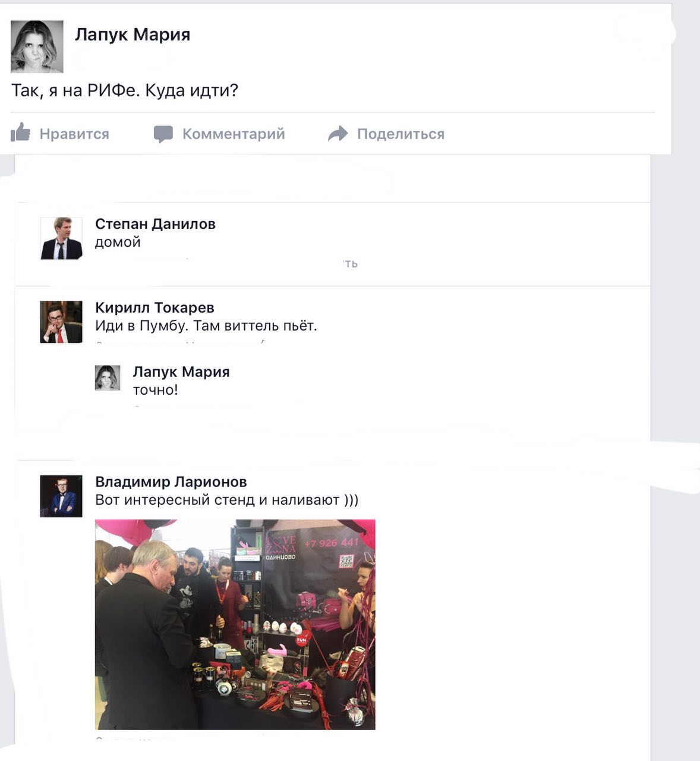The width and height of the screenshot is (700, 761).
Task: Click the Поделиться button label
Action: coord(401,134)
